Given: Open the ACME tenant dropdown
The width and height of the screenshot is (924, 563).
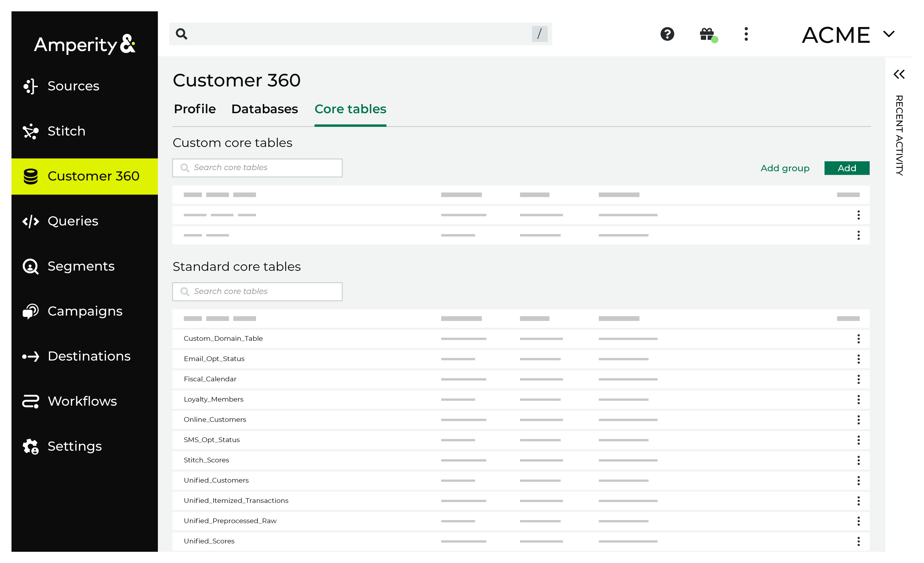Looking at the screenshot, I should click(848, 35).
